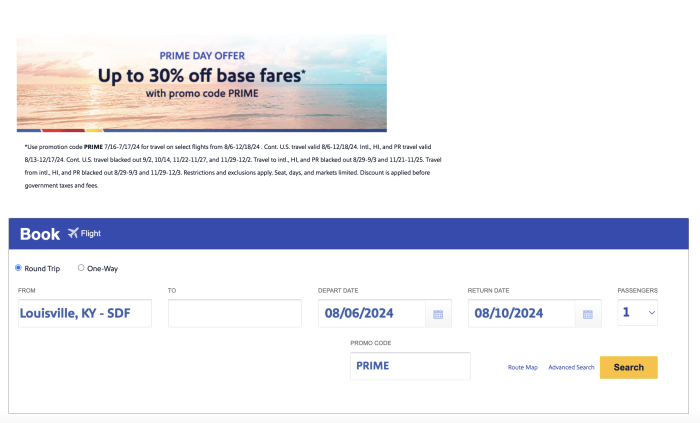Click the depart date field 08/06/2024
Viewport: 700px width, 423px height.
(x=372, y=313)
